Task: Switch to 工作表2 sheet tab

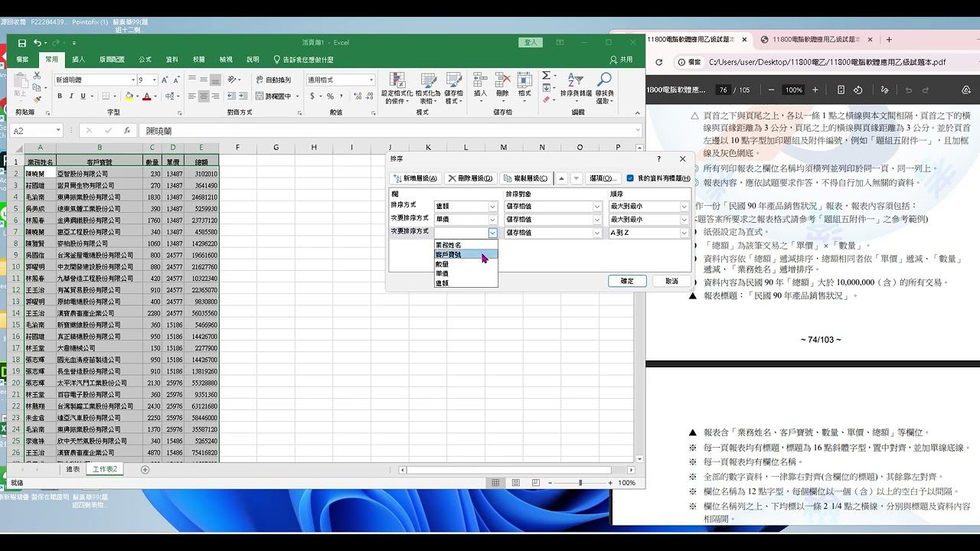Action: click(105, 469)
